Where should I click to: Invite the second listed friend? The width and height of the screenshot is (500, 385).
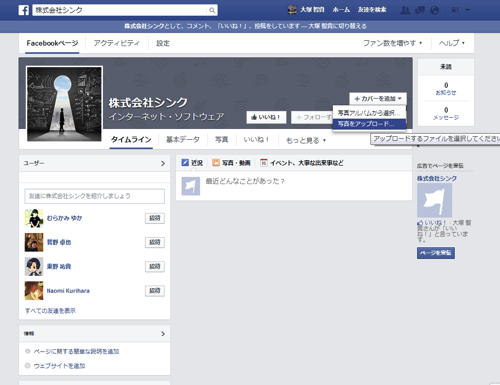(155, 242)
